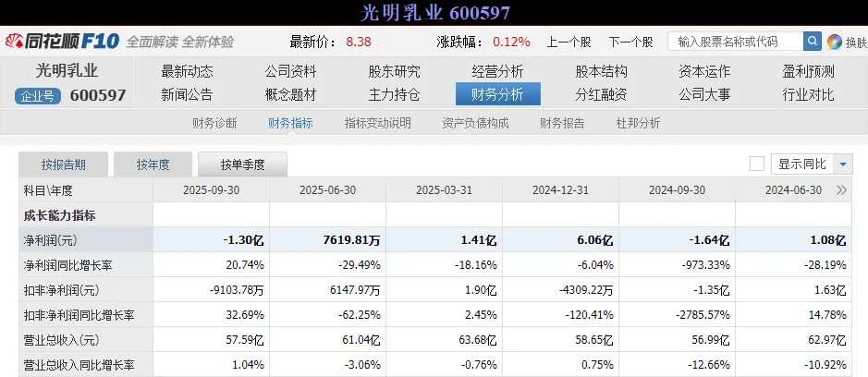
Task: Go to 行业对比 section
Action: pyautogui.click(x=808, y=94)
